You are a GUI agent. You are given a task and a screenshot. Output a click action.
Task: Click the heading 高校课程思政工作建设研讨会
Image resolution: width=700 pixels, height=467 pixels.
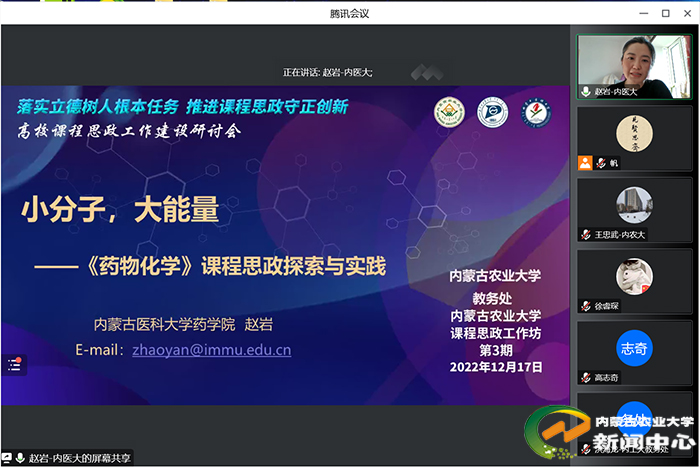coord(129,131)
